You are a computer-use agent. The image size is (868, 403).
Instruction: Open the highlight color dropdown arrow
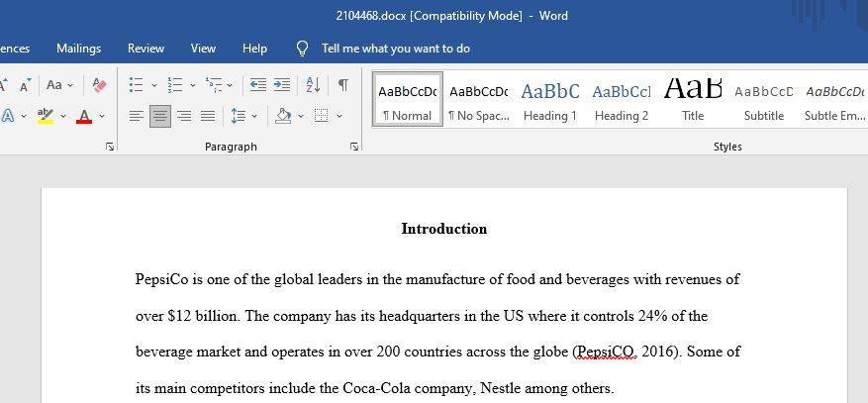tap(63, 116)
